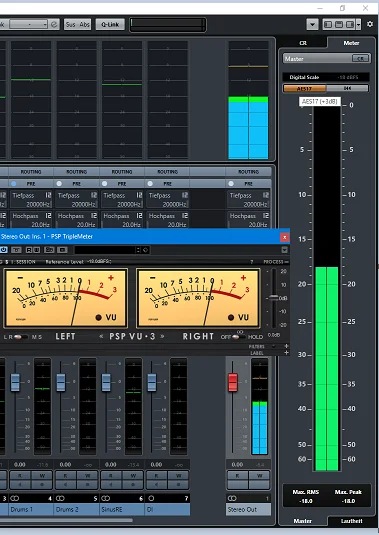Click the link settings icon beside the dropdown

[54, 25]
